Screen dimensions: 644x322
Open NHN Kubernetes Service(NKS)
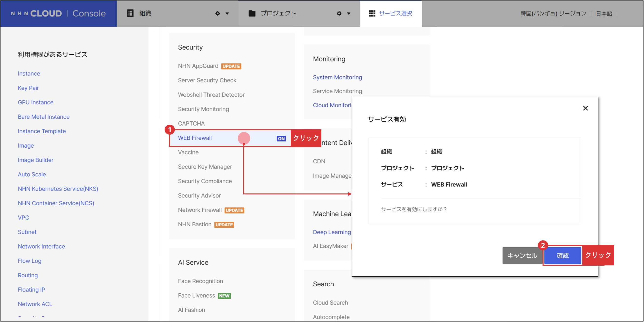coord(58,189)
